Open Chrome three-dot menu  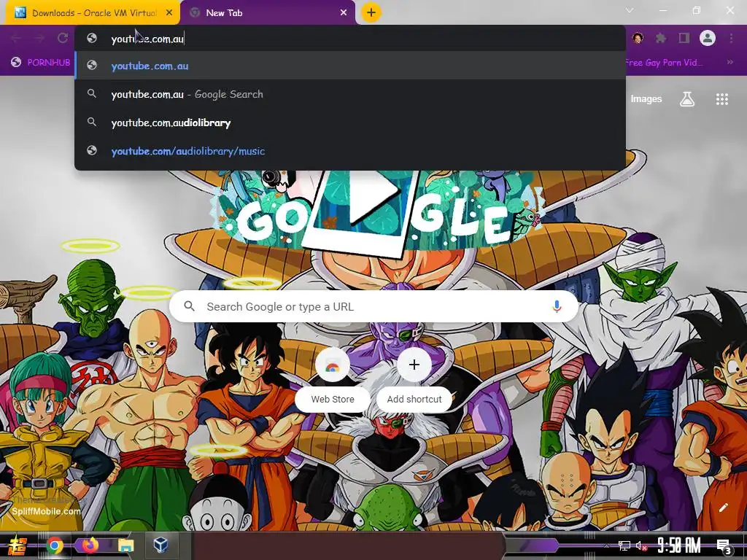pyautogui.click(x=731, y=38)
